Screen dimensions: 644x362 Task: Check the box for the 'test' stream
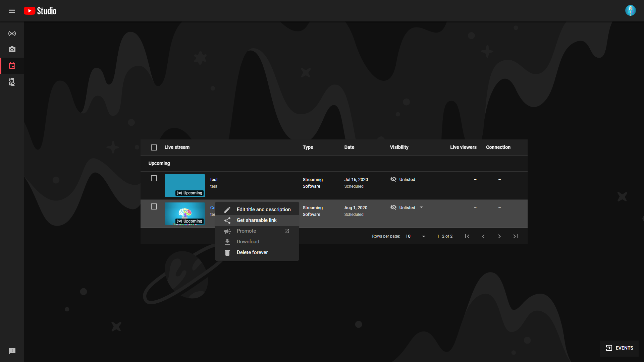(x=154, y=178)
